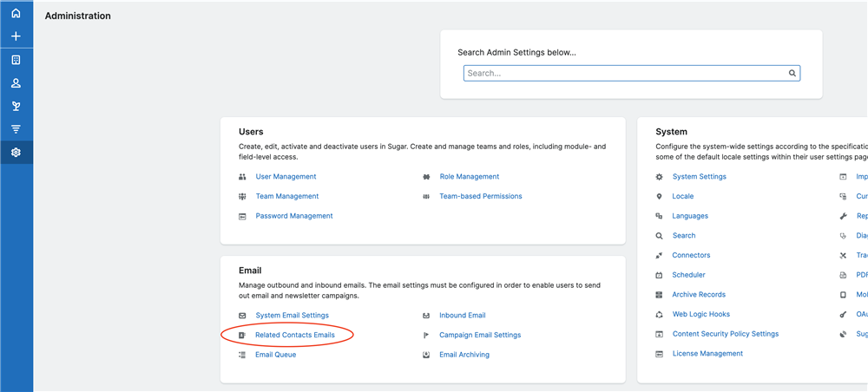Click the Scheduler calendar icon
The width and height of the screenshot is (868, 392).
coord(660,275)
